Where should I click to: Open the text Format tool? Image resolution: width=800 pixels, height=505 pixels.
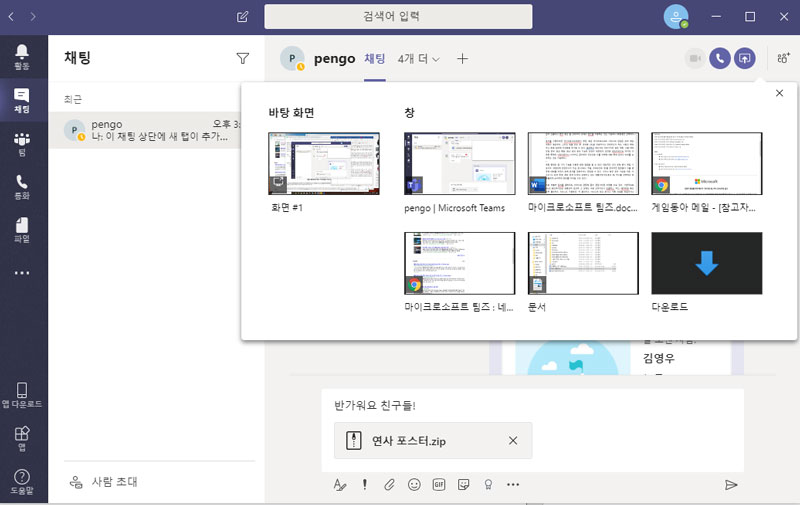(340, 485)
